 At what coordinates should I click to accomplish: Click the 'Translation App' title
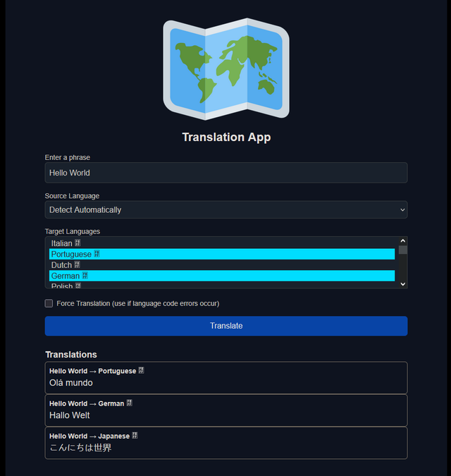(x=226, y=138)
